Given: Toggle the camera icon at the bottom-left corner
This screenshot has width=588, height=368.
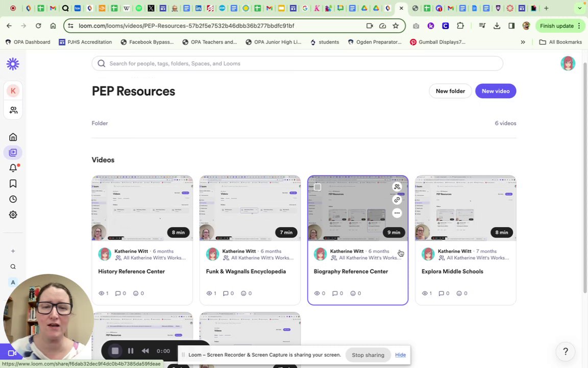Looking at the screenshot, I should 12,353.
